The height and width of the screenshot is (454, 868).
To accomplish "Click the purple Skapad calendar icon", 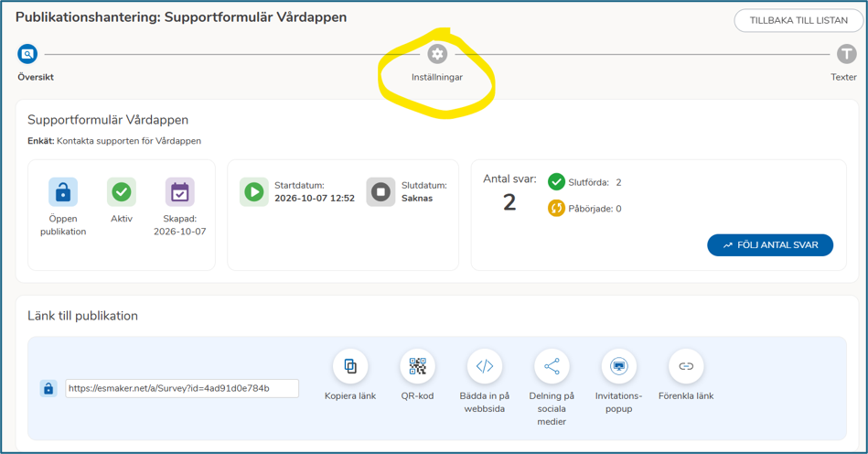I will click(180, 192).
